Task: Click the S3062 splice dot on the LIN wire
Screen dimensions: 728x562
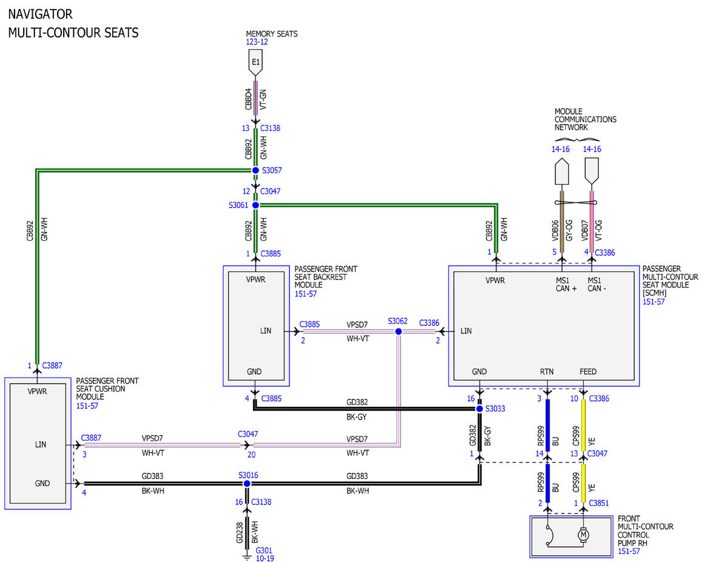Action: click(x=399, y=332)
